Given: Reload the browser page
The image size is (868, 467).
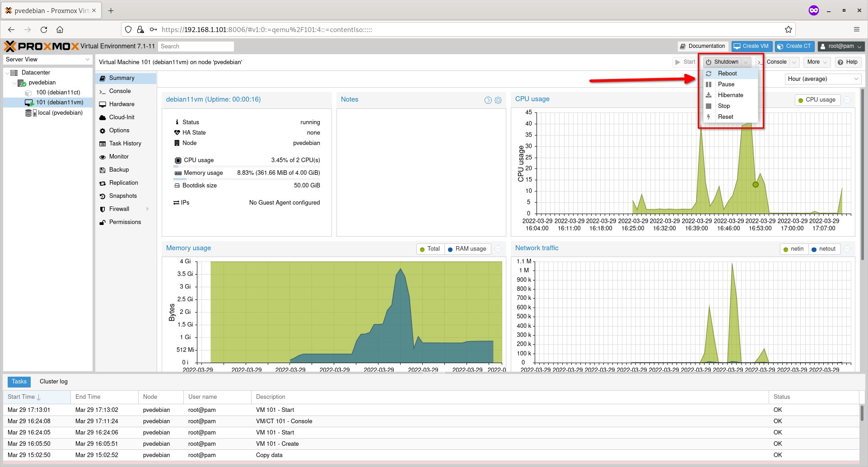Looking at the screenshot, I should point(44,30).
